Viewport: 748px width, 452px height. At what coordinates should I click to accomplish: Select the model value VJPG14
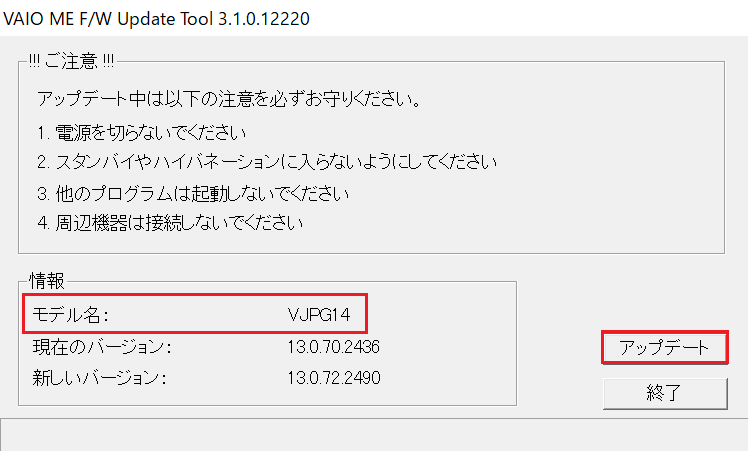click(x=319, y=315)
